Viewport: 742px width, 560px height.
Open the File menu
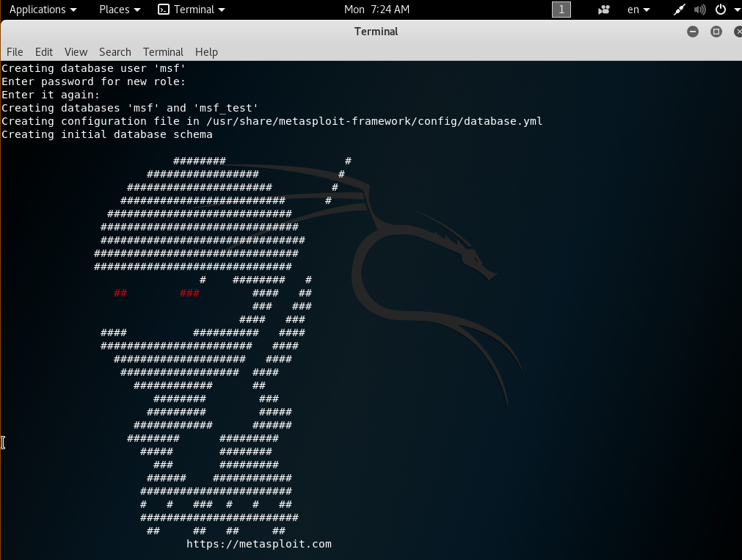click(15, 52)
